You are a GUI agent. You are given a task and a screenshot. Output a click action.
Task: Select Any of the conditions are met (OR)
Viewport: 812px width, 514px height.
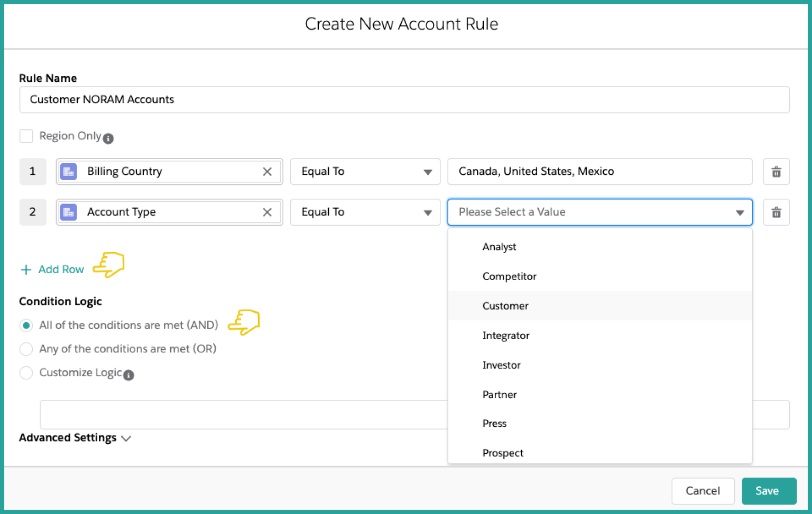[x=26, y=349]
